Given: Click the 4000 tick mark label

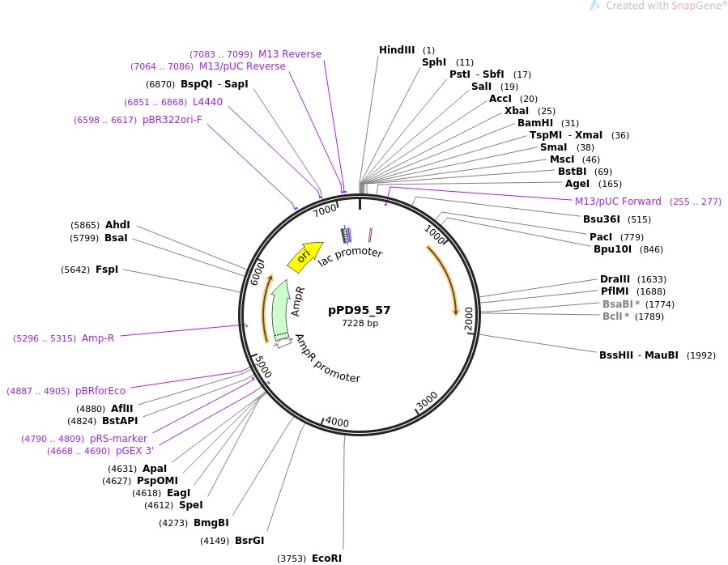Looking at the screenshot, I should point(336,423).
